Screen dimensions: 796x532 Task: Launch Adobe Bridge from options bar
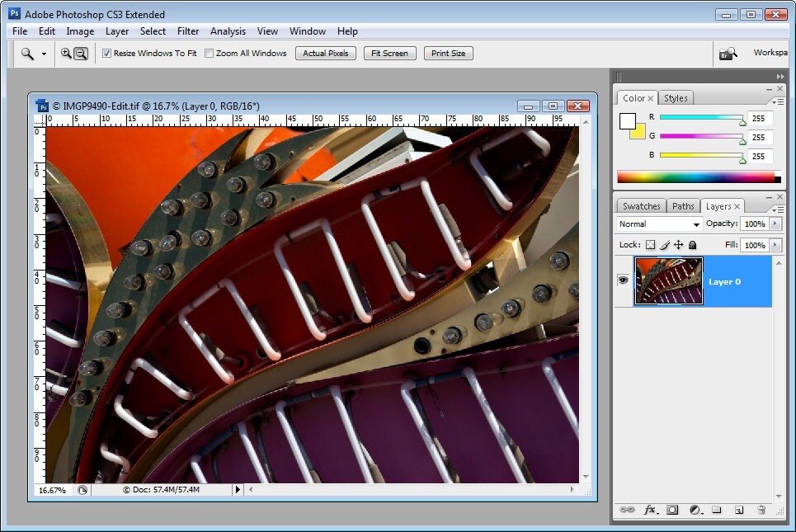728,54
